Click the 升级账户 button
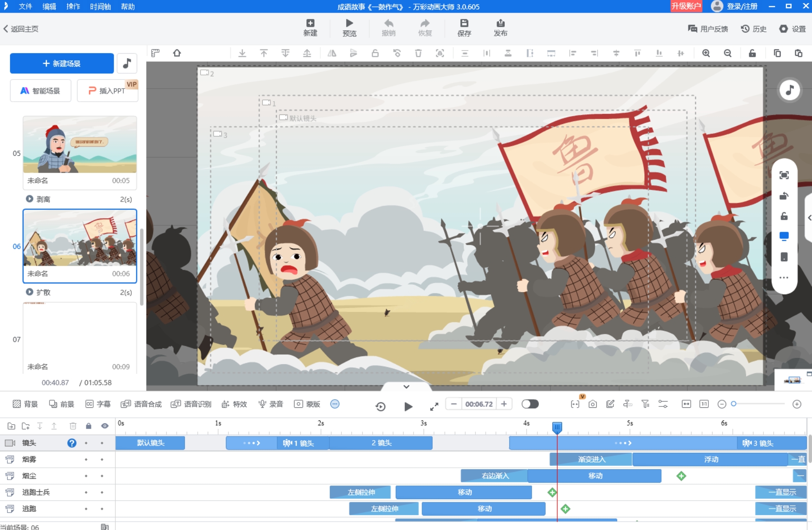Image resolution: width=812 pixels, height=530 pixels. point(686,6)
